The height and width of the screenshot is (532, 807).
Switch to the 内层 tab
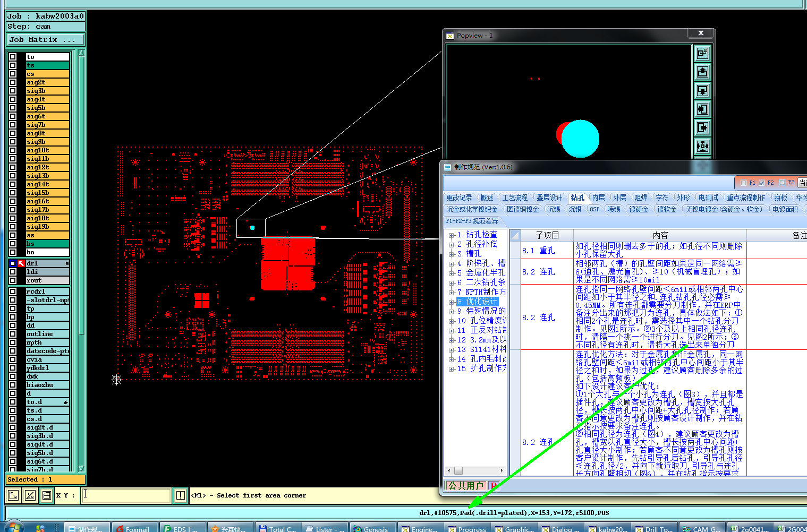point(599,198)
